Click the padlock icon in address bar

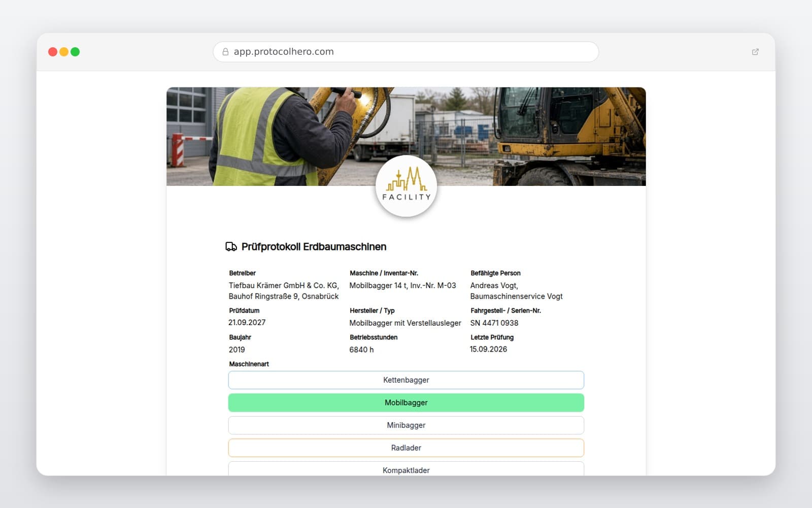(225, 52)
